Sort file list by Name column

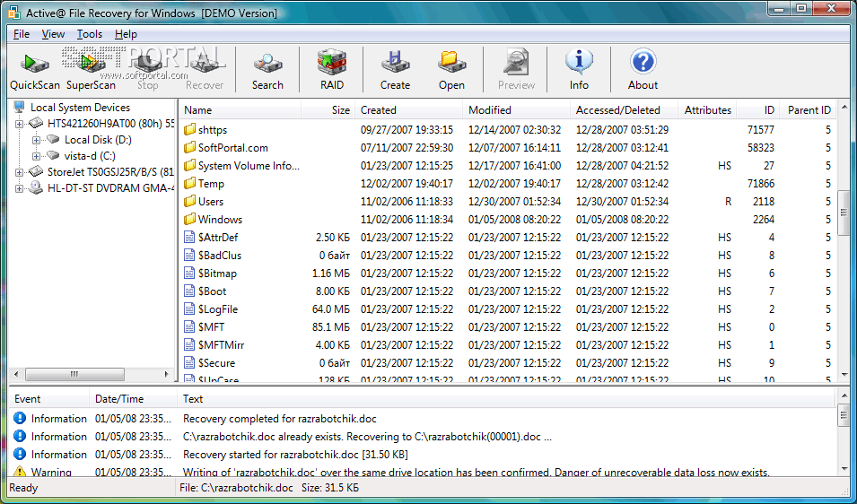pyautogui.click(x=240, y=109)
